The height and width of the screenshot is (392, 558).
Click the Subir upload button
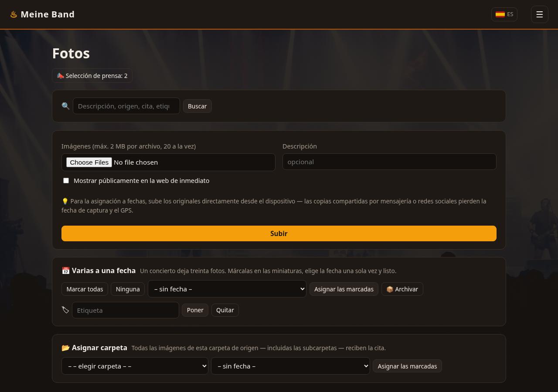(279, 233)
